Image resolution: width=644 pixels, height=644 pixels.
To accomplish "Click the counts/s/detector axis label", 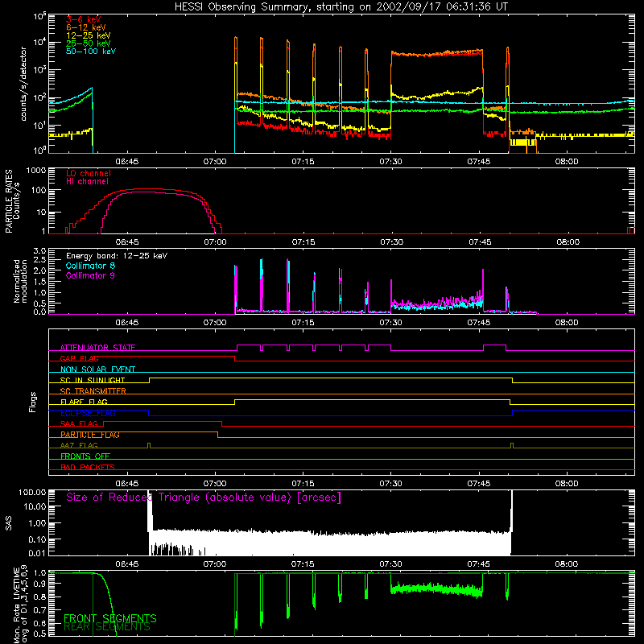I will [x=23, y=84].
